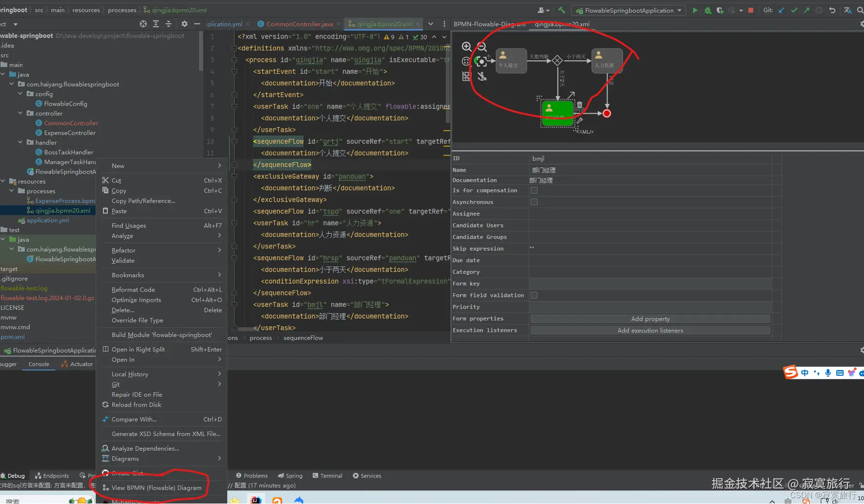Toggle the grid in BPMN diagram
The height and width of the screenshot is (504, 864).
pyautogui.click(x=466, y=76)
